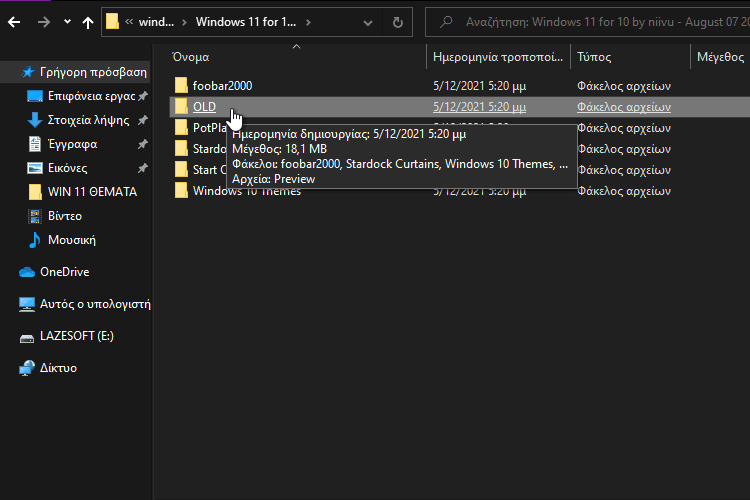This screenshot has height=500, width=750.
Task: Select the Windows 10 Themes folder
Action: click(247, 191)
